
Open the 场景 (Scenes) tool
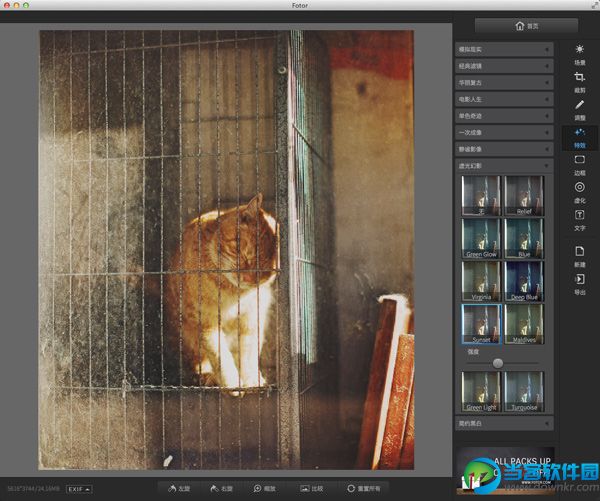[580, 50]
